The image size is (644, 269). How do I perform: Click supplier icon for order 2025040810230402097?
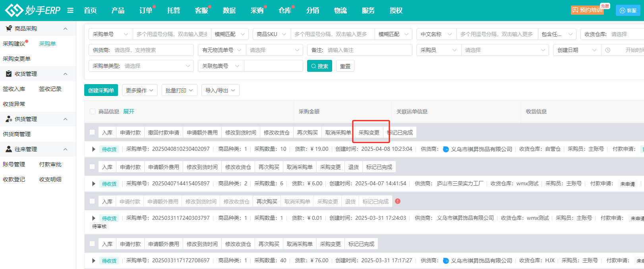pos(446,149)
